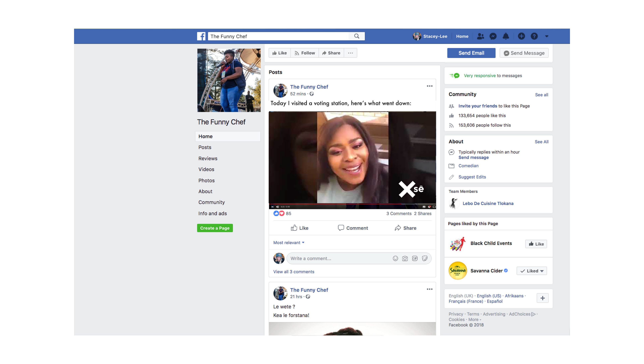Like the Black Child Events page
644x364 pixels.
[536, 244]
